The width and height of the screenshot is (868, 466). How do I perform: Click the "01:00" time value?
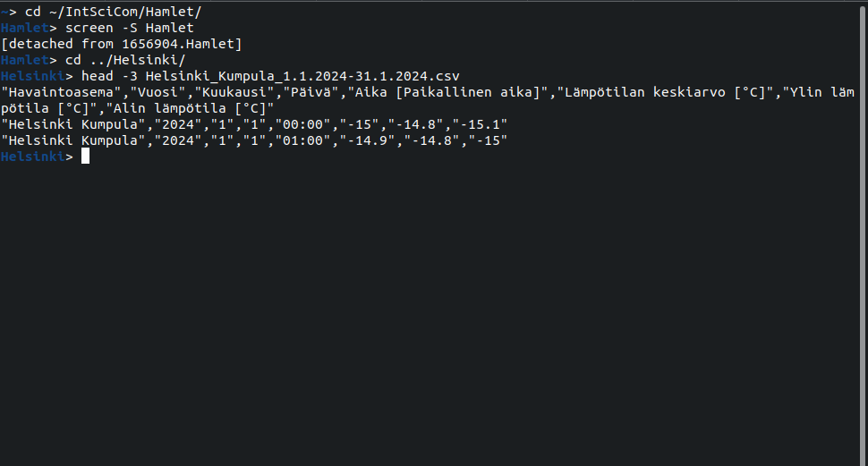pos(302,140)
